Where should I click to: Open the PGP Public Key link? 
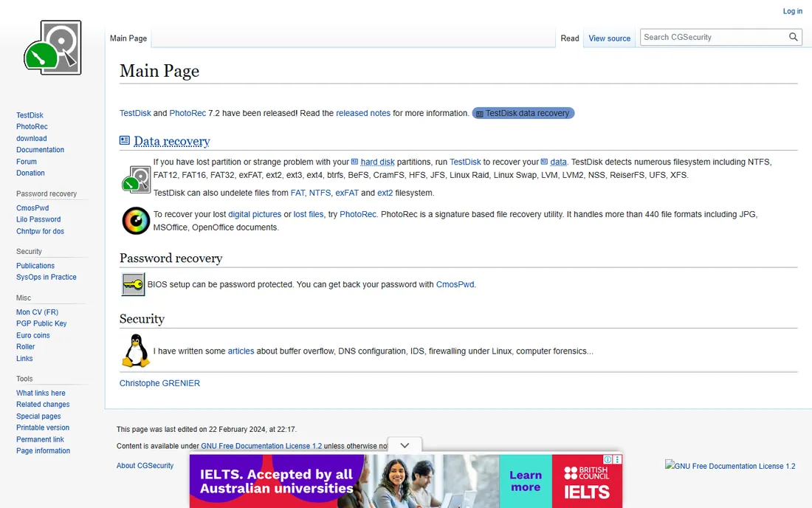[41, 323]
